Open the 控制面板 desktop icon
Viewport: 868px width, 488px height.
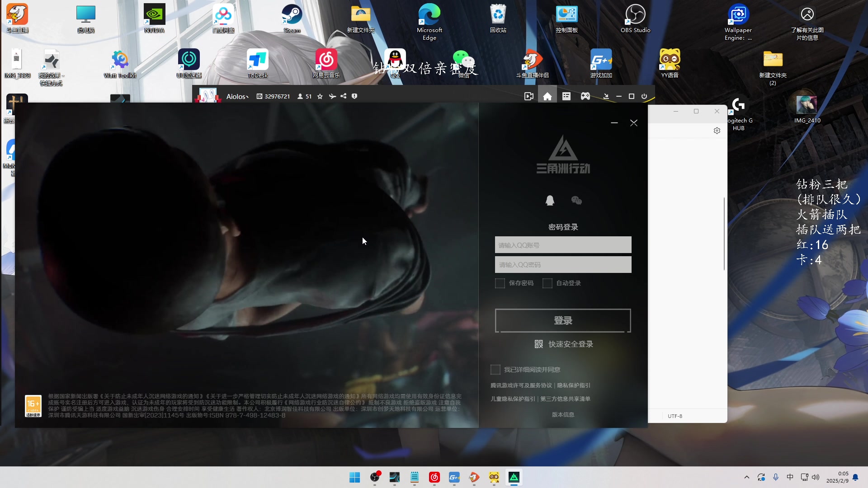click(566, 19)
